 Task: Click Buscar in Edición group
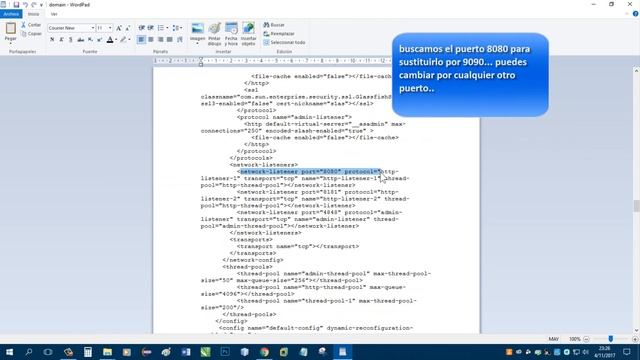pos(274,25)
